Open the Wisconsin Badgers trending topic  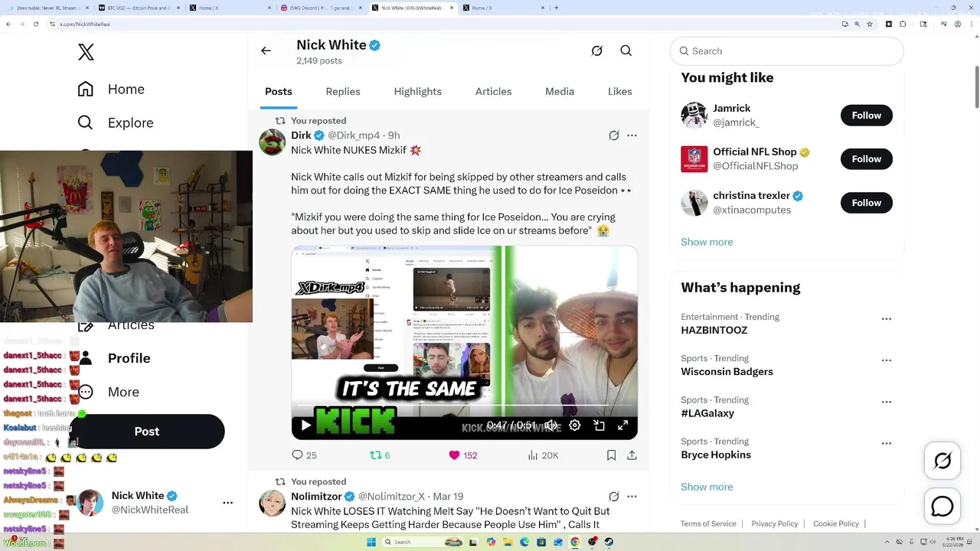tap(727, 371)
